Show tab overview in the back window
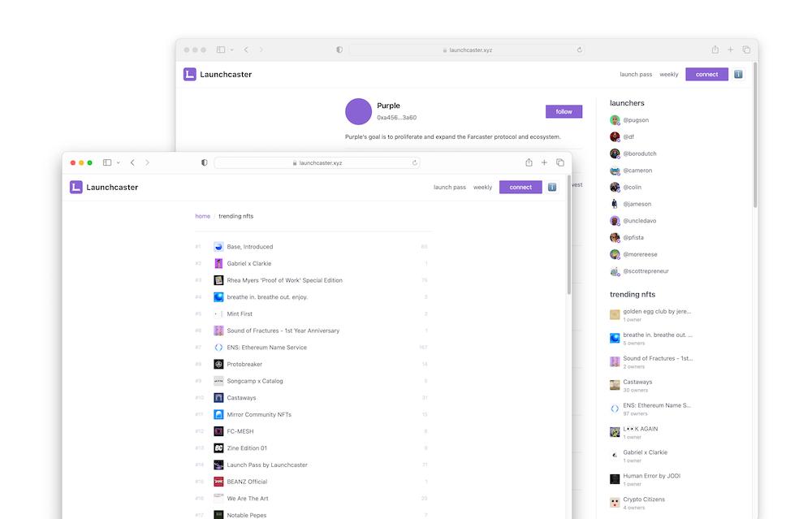 [x=746, y=50]
